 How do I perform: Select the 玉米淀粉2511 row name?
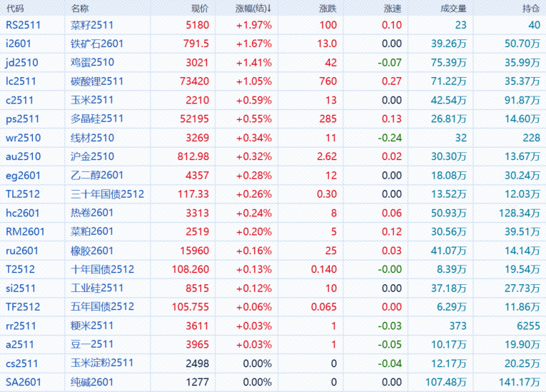[102, 363]
